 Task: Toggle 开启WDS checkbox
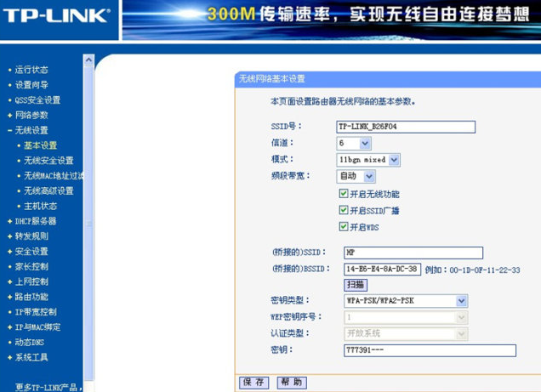(x=344, y=226)
